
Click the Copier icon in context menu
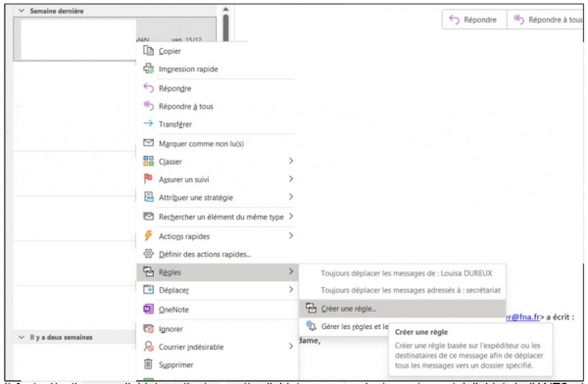(149, 50)
